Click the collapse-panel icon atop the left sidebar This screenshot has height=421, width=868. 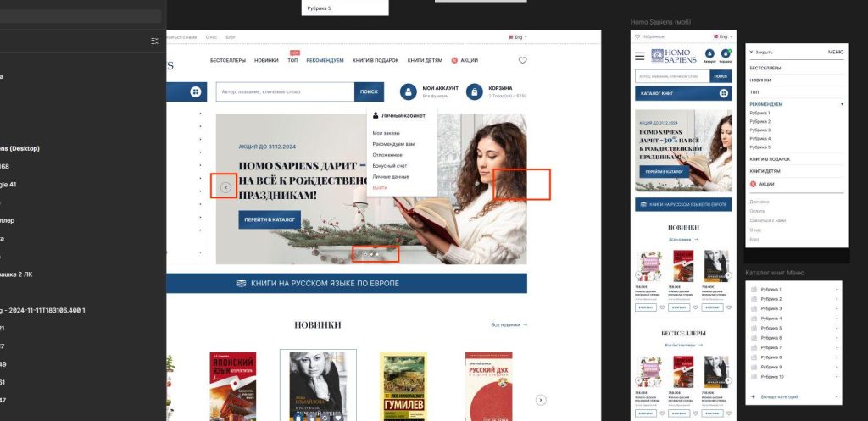[154, 41]
